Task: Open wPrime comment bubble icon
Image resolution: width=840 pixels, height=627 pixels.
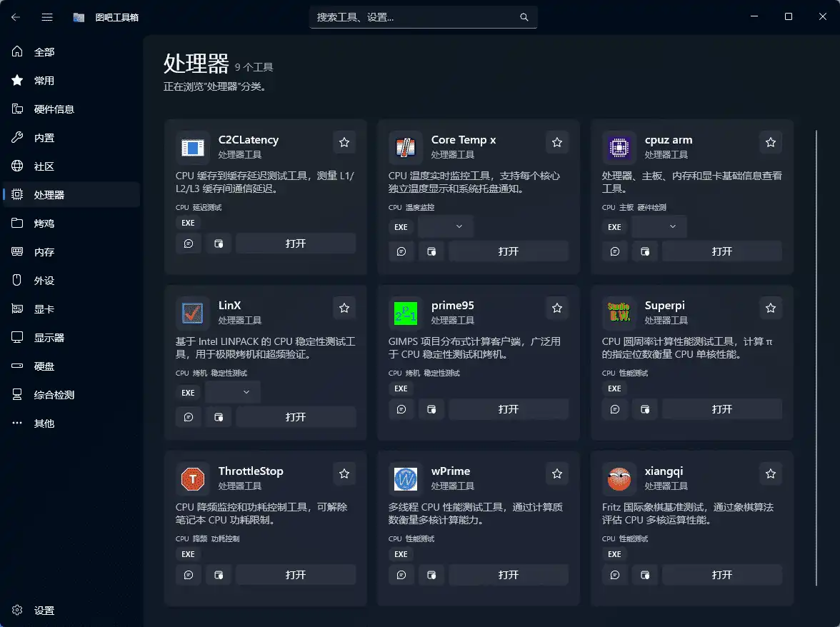Action: tap(401, 575)
